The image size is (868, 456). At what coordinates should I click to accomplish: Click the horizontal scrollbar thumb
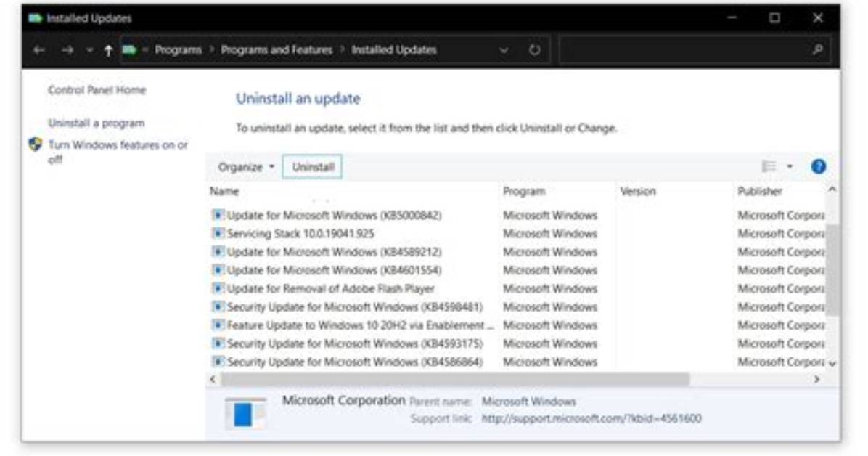(x=455, y=380)
